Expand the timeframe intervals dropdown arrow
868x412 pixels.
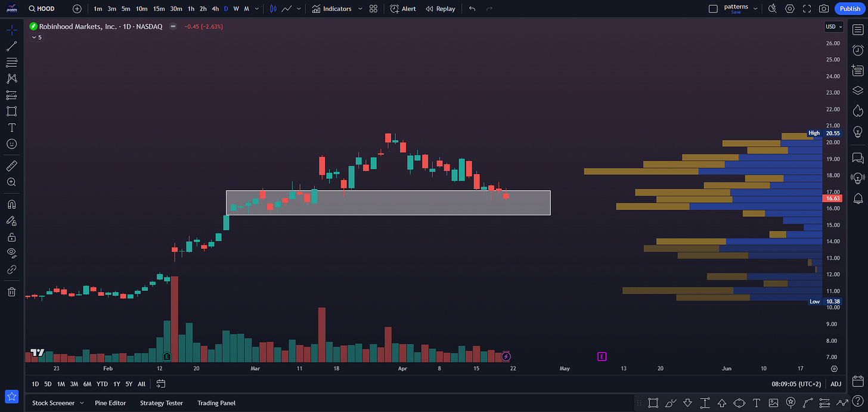(x=256, y=9)
